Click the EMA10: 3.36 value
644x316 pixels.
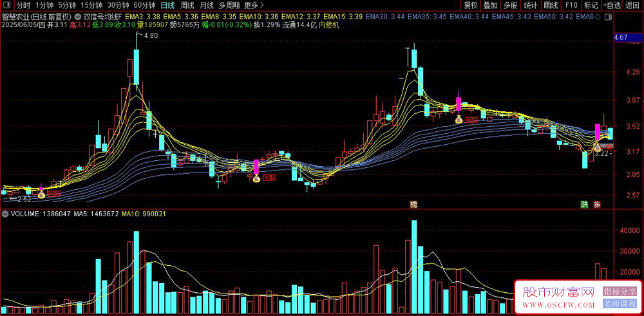coord(259,17)
